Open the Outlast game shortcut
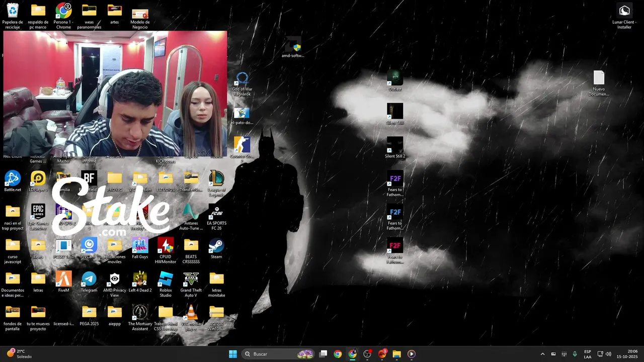The image size is (644, 362). tap(395, 80)
